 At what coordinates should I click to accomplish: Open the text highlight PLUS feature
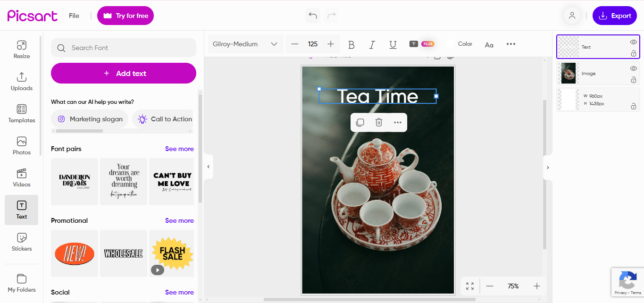pos(421,44)
